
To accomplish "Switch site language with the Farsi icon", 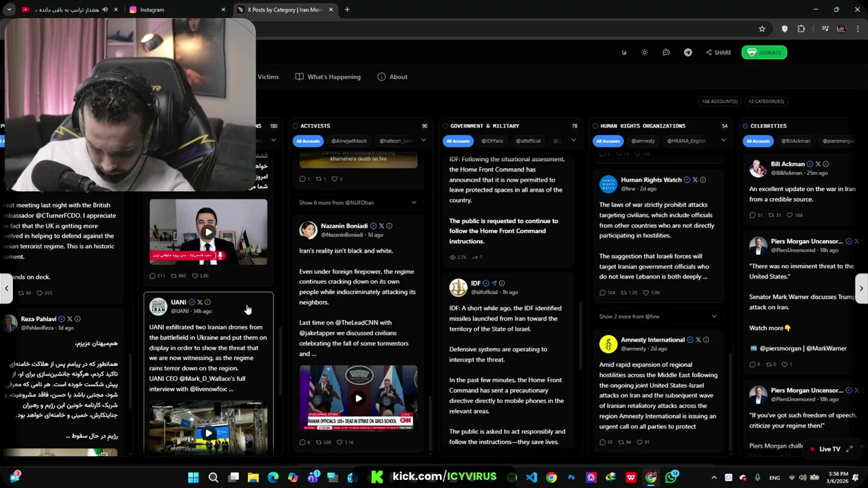I will point(624,52).
